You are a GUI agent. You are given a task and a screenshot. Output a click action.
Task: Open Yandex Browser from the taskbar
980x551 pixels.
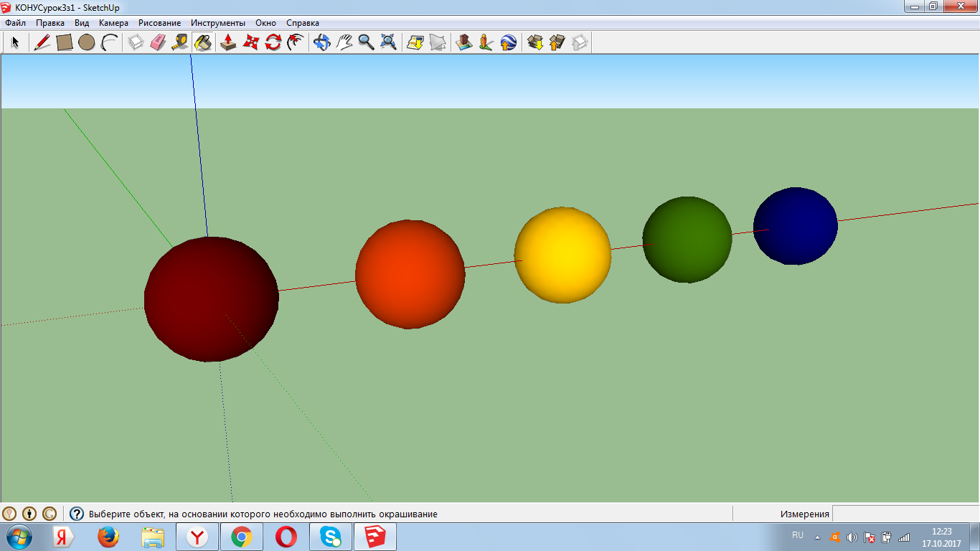(197, 537)
